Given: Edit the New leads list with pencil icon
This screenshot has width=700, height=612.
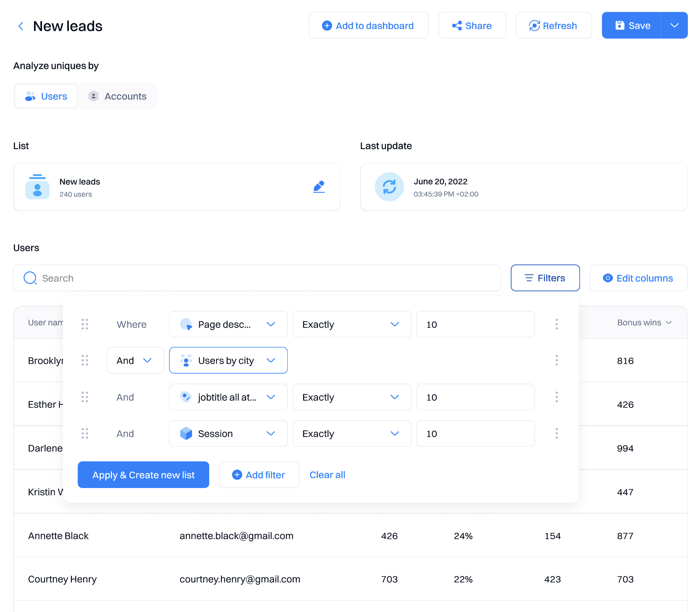Looking at the screenshot, I should pos(319,187).
